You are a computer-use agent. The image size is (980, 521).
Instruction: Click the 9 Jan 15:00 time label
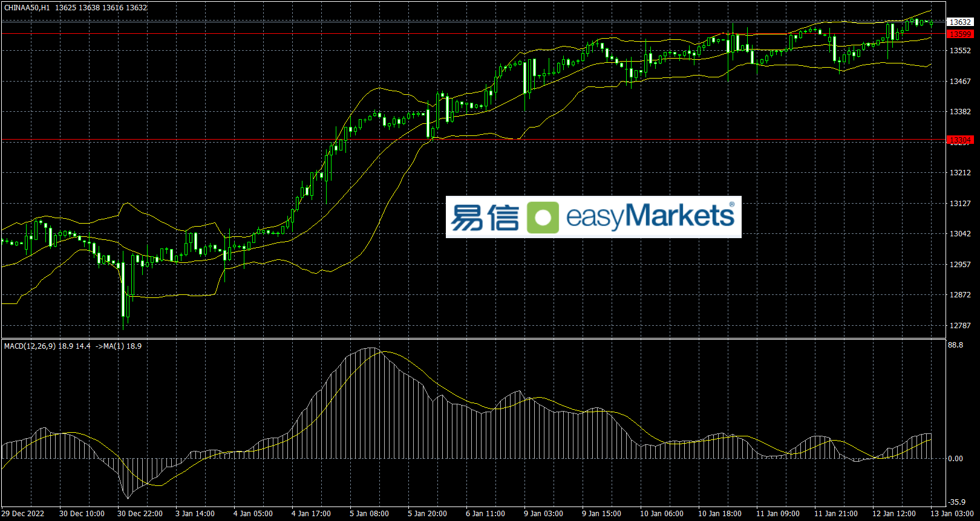point(601,514)
